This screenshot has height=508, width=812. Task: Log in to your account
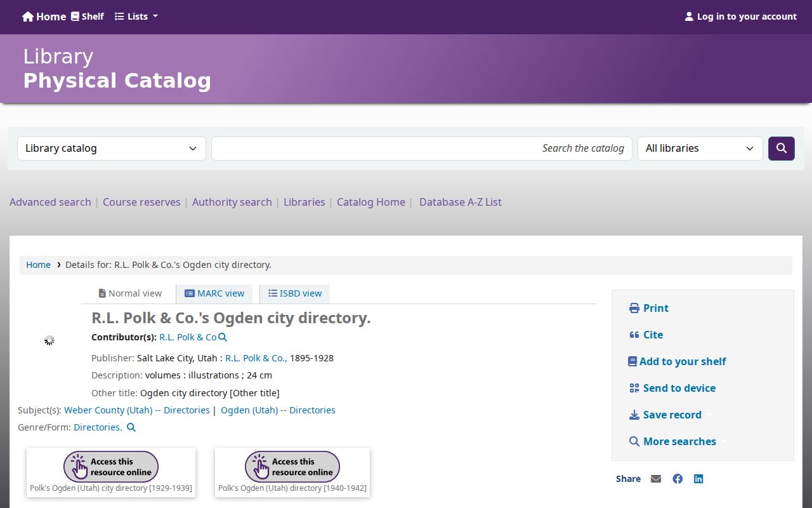pyautogui.click(x=740, y=17)
